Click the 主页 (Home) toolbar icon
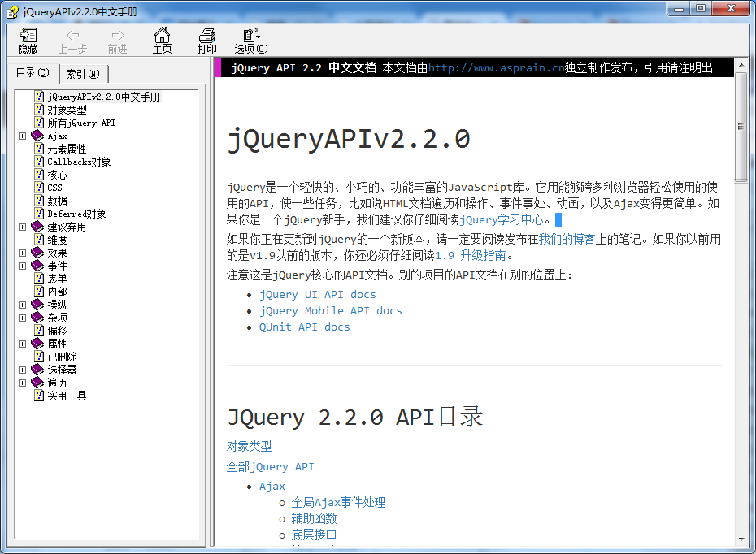756x554 pixels. point(162,40)
